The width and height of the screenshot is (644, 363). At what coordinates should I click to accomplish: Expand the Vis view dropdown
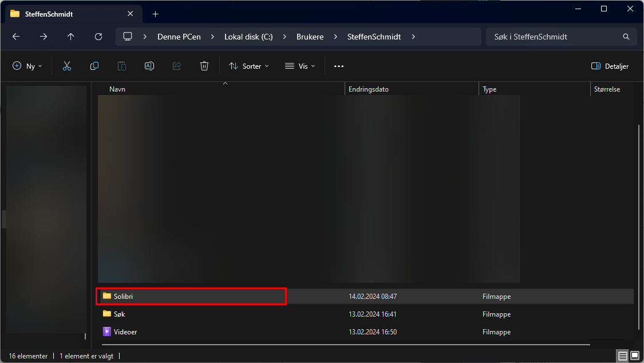click(x=301, y=66)
